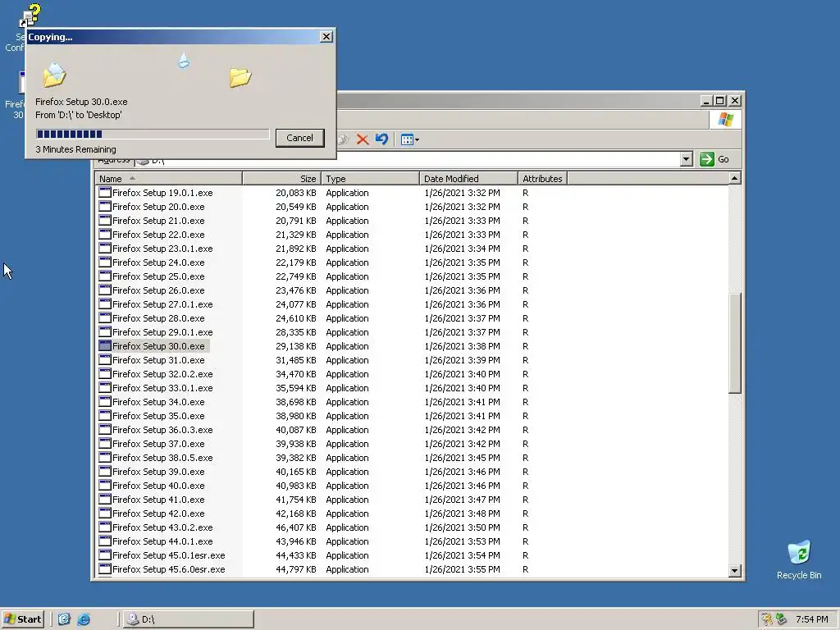This screenshot has height=630, width=840.
Task: Select the icon of Firefox Setup 21.0.exe
Action: coord(105,220)
